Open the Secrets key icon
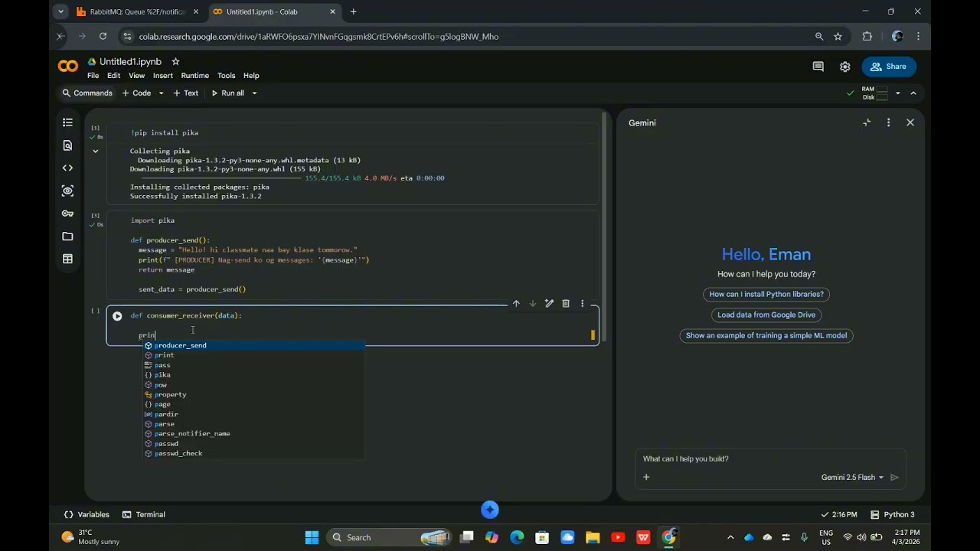Viewport: 980px width, 551px height. 67,214
